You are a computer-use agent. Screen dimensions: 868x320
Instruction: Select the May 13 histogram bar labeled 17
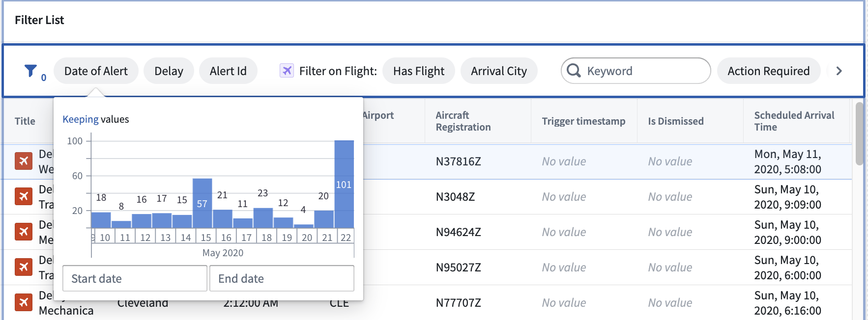tap(162, 220)
